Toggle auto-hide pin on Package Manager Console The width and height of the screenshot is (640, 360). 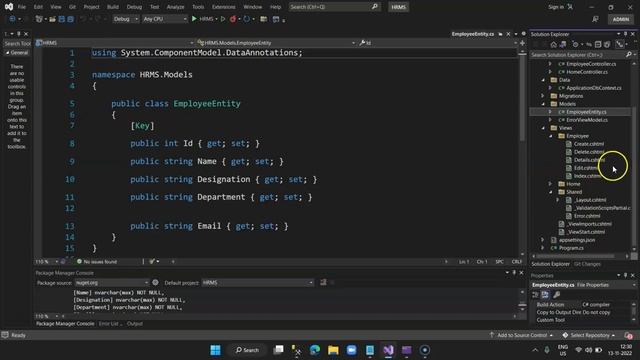[x=514, y=273]
